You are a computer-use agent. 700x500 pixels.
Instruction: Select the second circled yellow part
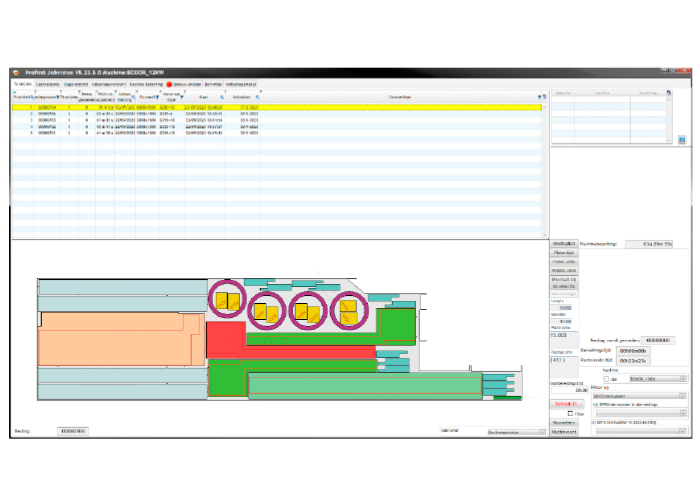coord(266,310)
